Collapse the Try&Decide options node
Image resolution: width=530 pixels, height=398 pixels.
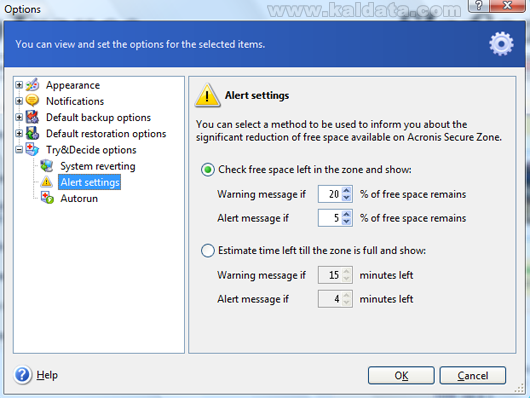(x=19, y=149)
